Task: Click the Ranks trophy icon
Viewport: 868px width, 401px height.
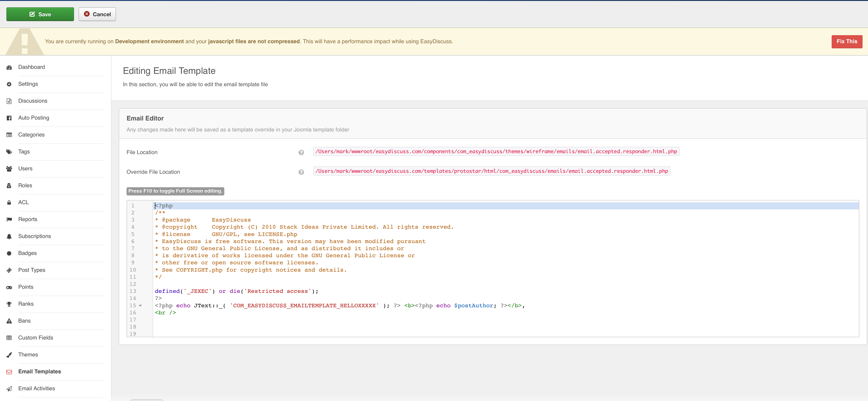Action: pos(9,304)
